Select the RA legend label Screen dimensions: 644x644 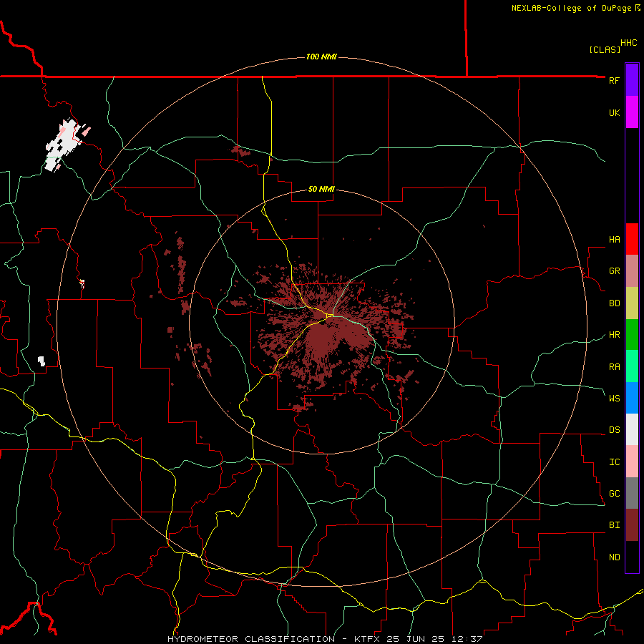tap(614, 366)
